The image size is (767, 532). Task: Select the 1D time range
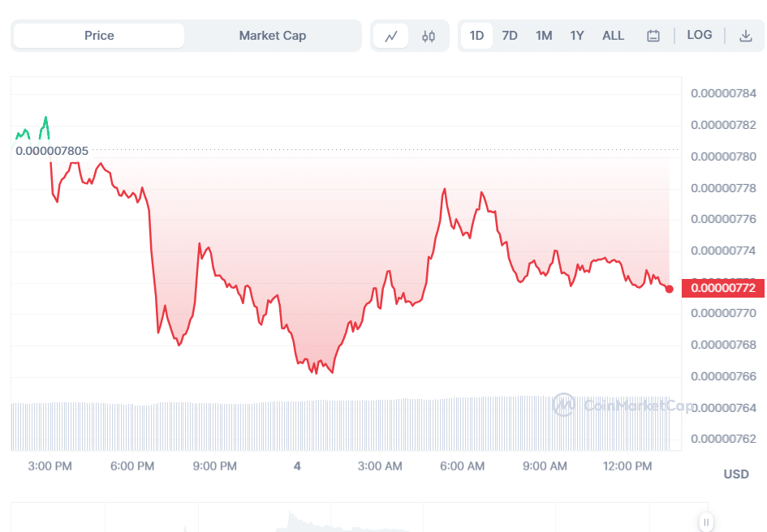[476, 36]
